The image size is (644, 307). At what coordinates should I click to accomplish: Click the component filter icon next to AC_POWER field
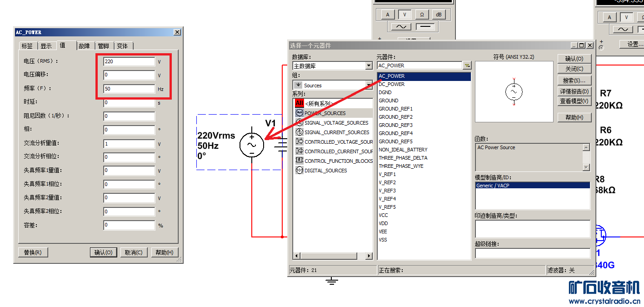point(467,65)
